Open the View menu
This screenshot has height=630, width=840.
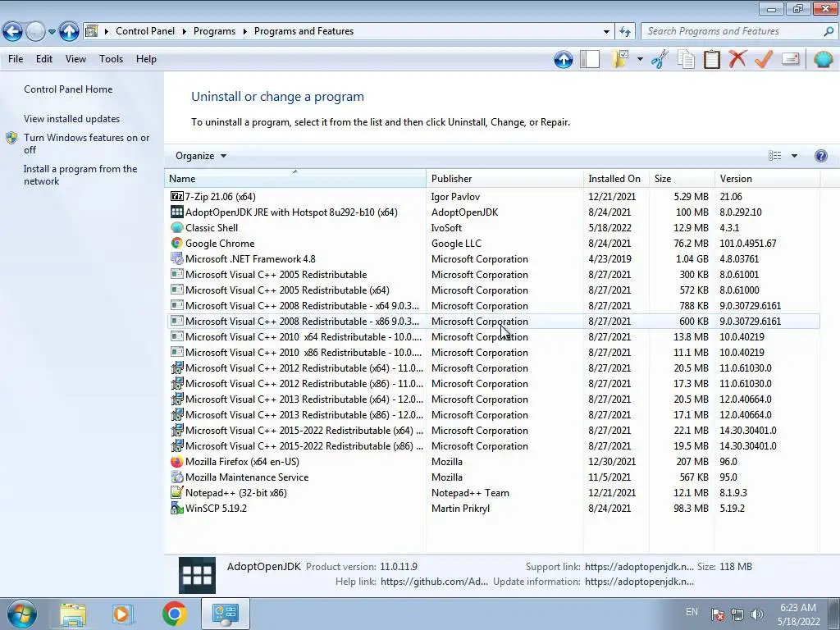point(75,59)
